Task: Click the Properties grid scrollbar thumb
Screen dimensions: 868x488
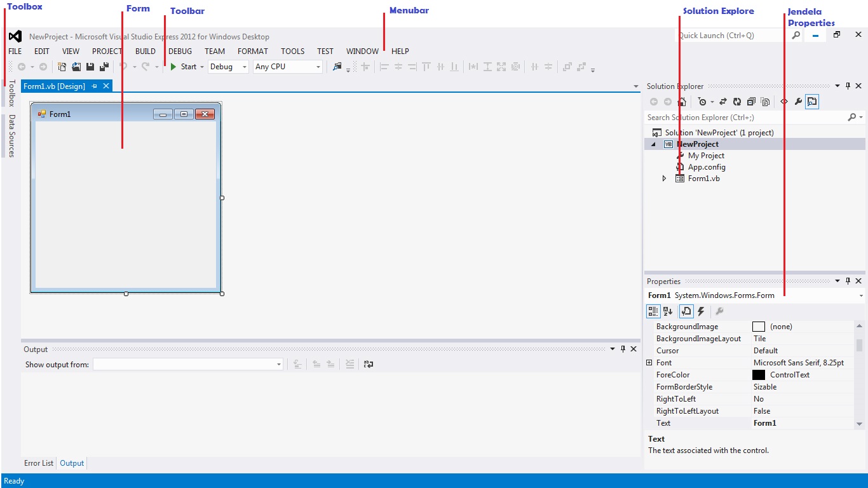Action: pos(860,345)
